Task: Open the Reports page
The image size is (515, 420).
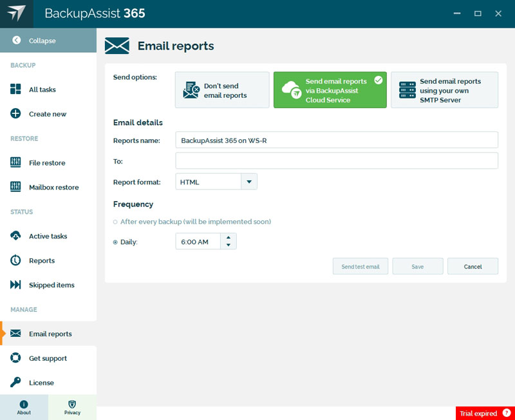Action: pos(48,260)
